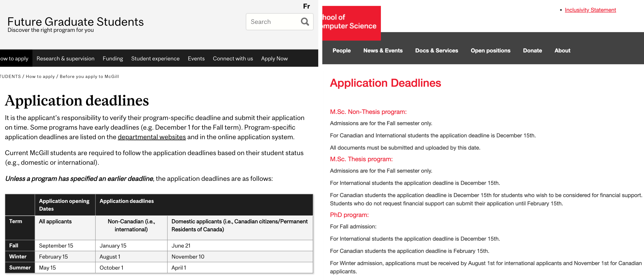
Task: Open Docs & Services menu
Action: pyautogui.click(x=437, y=51)
